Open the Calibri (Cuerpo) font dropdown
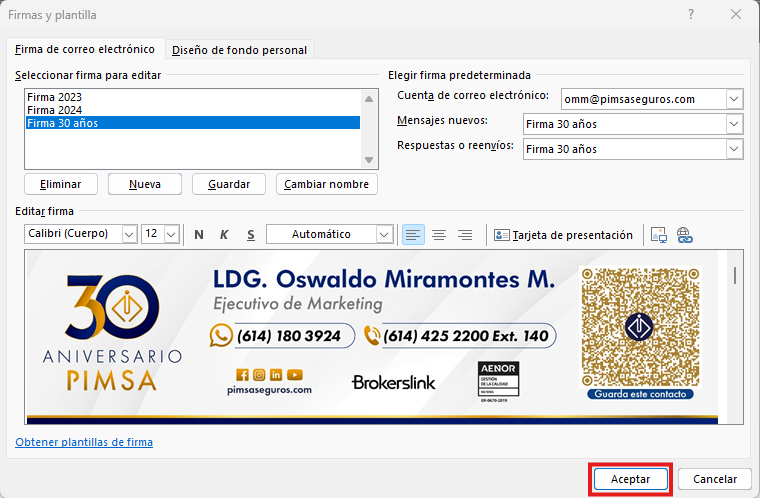This screenshot has width=760, height=498. [x=129, y=234]
